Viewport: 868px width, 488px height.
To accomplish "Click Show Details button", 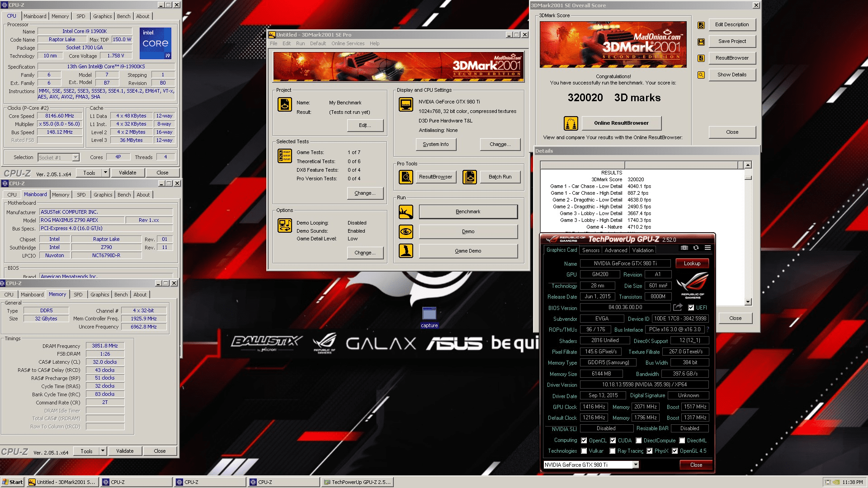I will [732, 75].
